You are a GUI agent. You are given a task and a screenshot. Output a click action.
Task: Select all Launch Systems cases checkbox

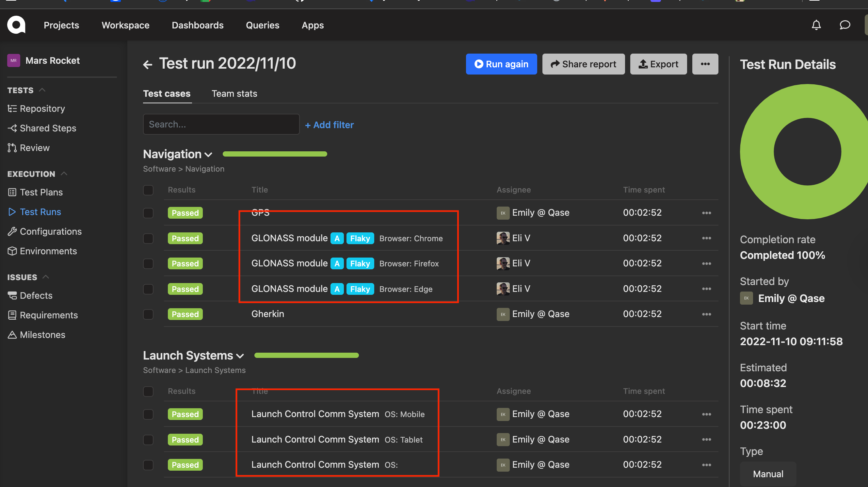[148, 391]
